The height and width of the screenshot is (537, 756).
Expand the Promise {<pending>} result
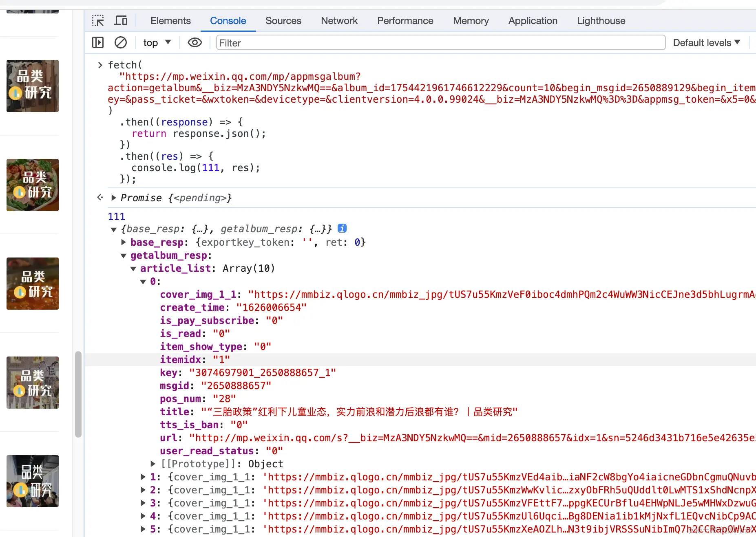pos(114,198)
